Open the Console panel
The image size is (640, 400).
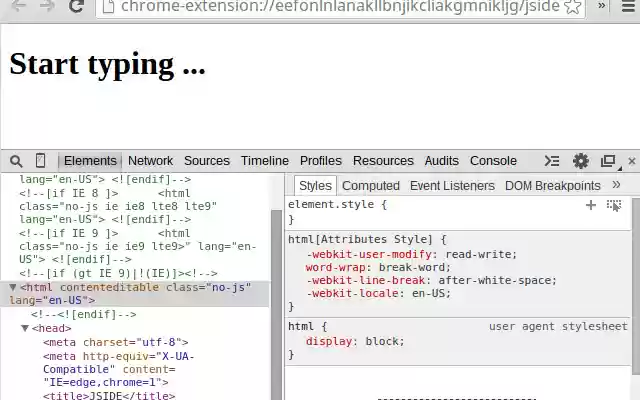[493, 161]
